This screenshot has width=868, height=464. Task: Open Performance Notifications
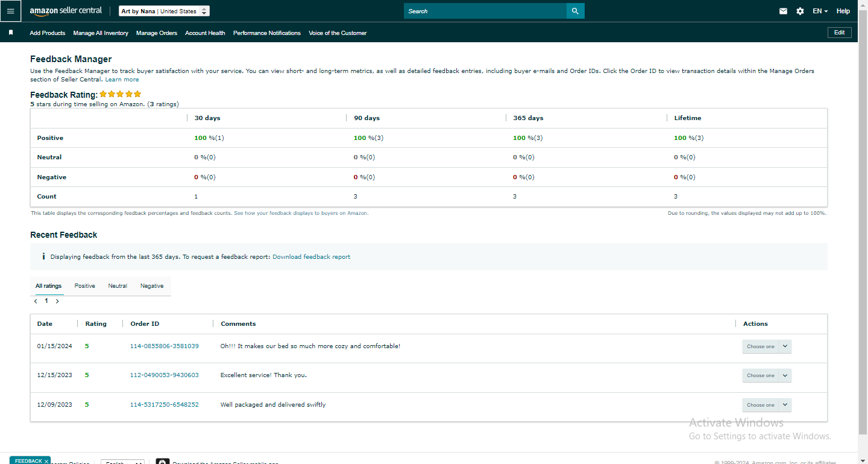tap(267, 33)
